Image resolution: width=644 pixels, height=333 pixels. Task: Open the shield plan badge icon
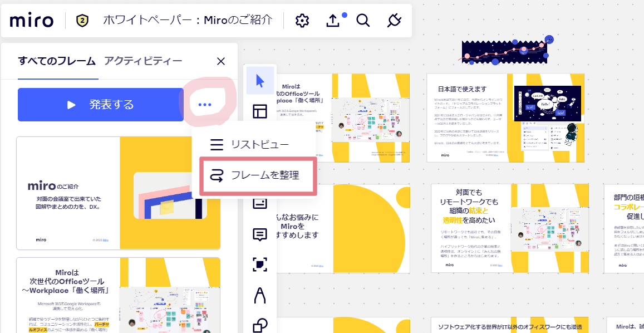(82, 20)
